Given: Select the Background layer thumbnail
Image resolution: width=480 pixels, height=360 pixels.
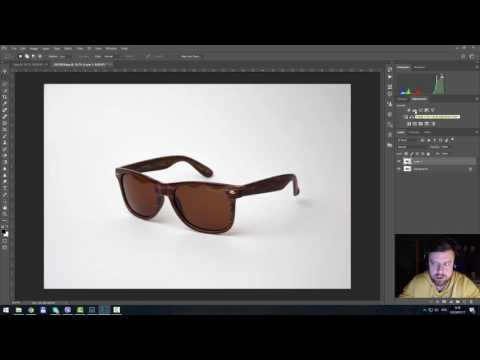Looking at the screenshot, I should 407,169.
